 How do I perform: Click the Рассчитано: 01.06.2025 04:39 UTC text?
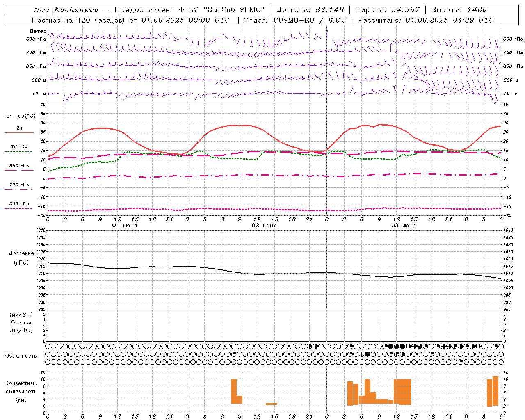tap(426, 20)
